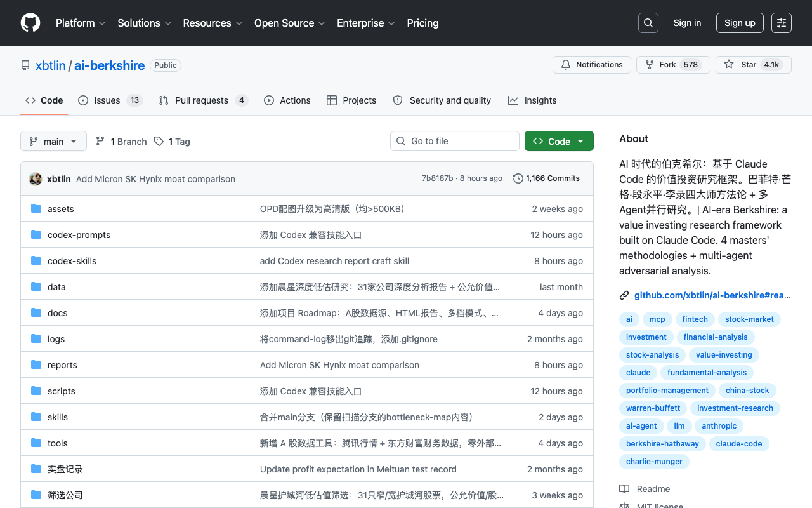The image size is (812, 508).
Task: Open commit message 'Add Micron SK Hynix moat comparison' in reports row
Action: (339, 365)
